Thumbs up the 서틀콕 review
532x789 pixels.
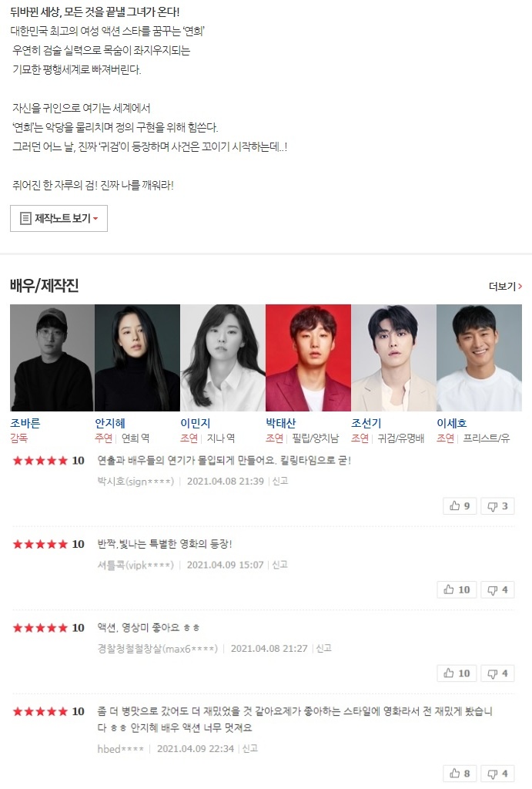click(457, 589)
